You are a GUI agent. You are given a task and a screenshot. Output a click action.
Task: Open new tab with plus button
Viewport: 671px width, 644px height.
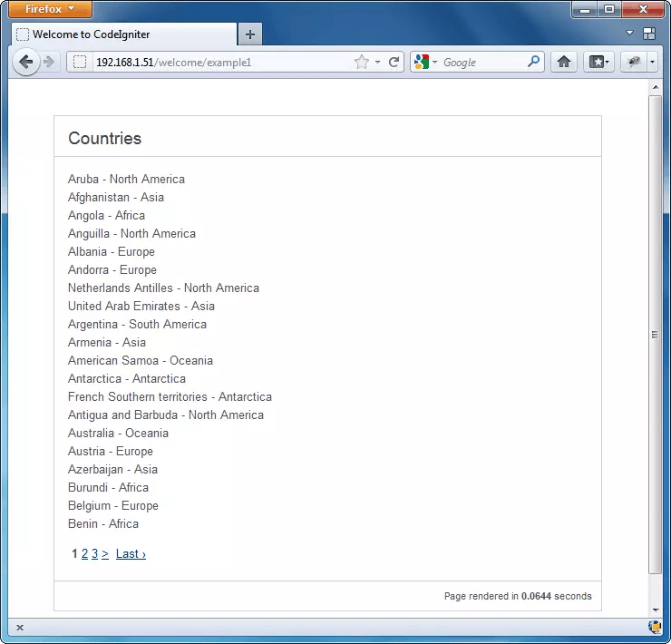(x=250, y=34)
